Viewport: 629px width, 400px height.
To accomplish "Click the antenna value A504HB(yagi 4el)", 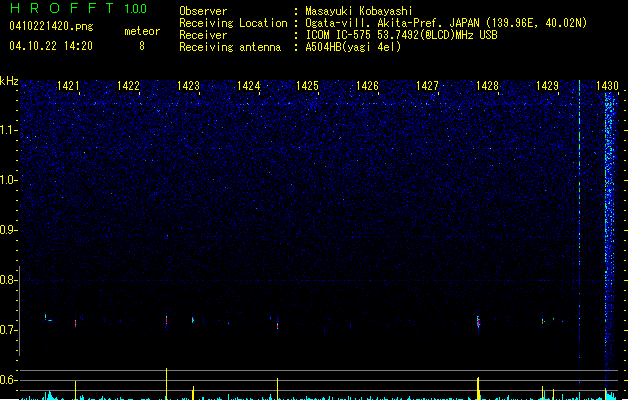I will coord(353,47).
